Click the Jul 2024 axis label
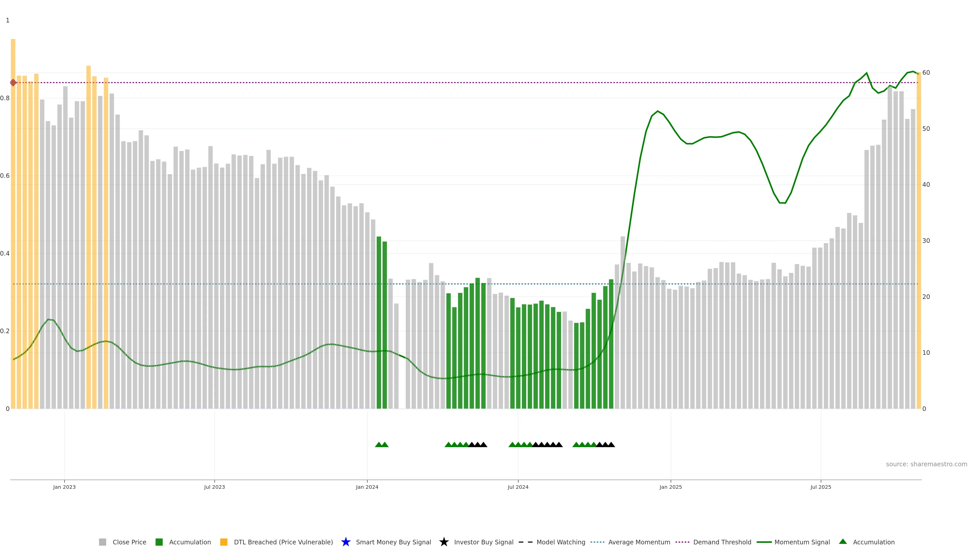This screenshot has width=980, height=551. (x=518, y=487)
